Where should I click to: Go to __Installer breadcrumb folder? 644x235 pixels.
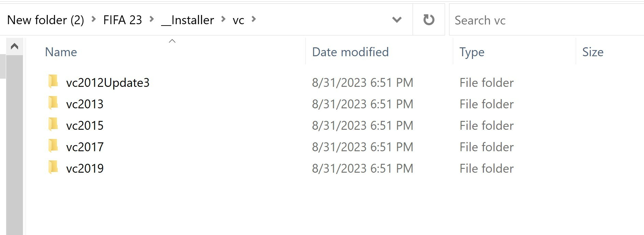(x=187, y=20)
